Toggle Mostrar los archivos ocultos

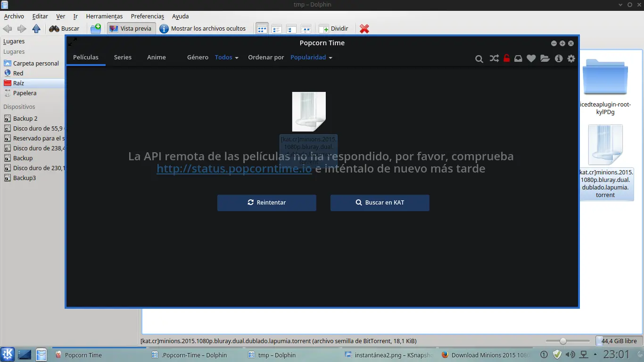[x=203, y=29]
